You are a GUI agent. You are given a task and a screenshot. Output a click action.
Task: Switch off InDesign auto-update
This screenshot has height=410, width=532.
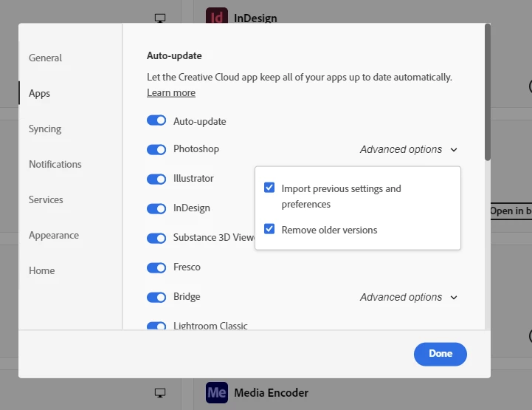pos(156,208)
